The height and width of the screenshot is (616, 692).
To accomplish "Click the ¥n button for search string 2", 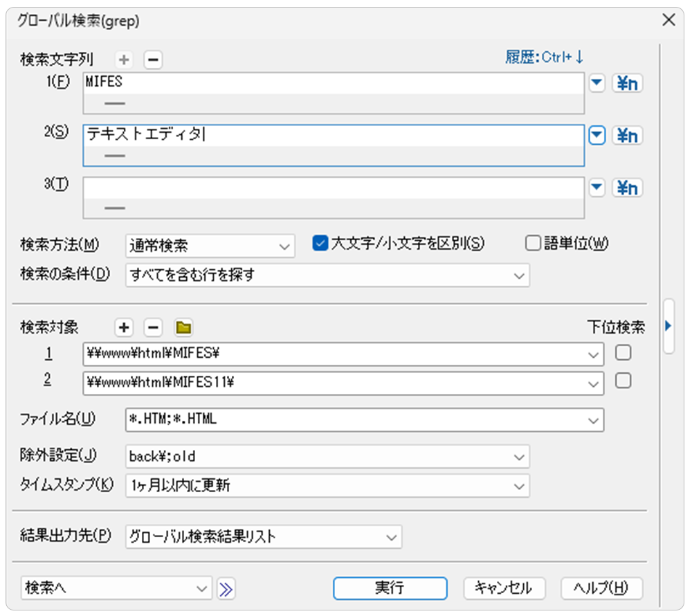I will (627, 136).
